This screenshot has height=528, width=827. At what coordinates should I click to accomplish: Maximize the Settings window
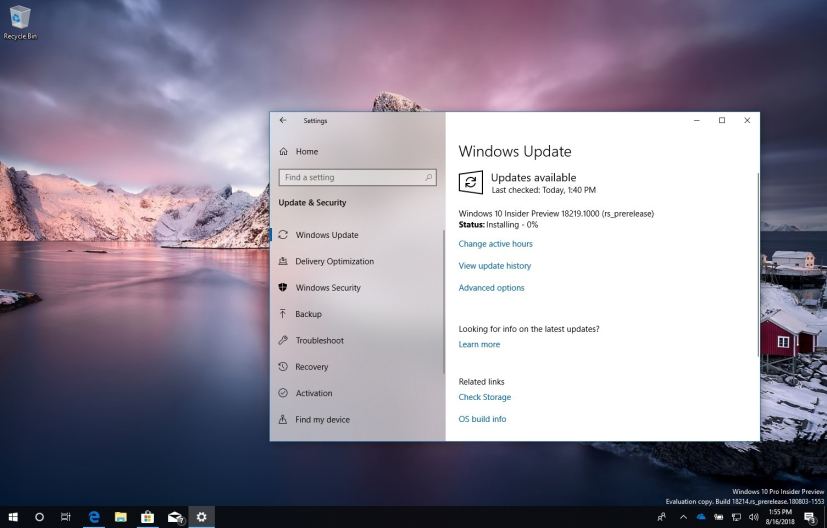point(722,120)
